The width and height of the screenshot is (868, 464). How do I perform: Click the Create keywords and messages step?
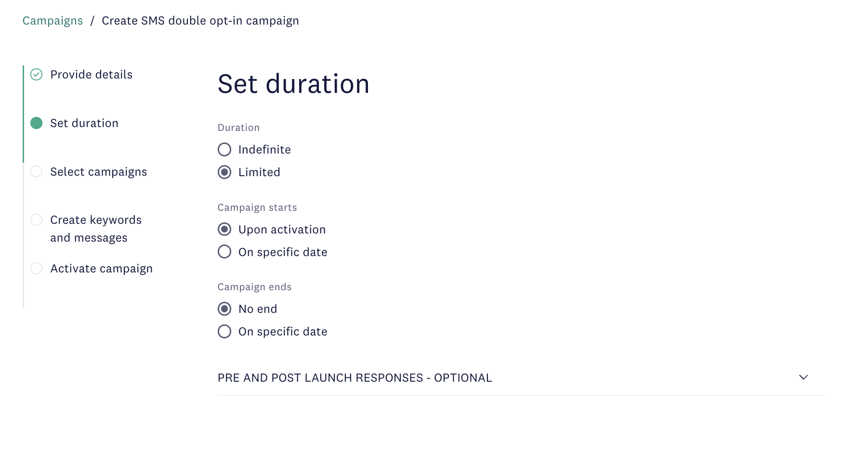click(95, 228)
